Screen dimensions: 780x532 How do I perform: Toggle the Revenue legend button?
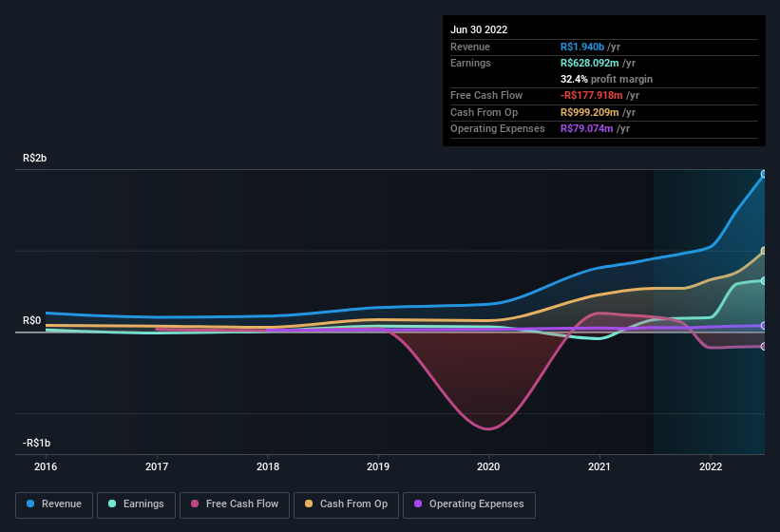54,504
